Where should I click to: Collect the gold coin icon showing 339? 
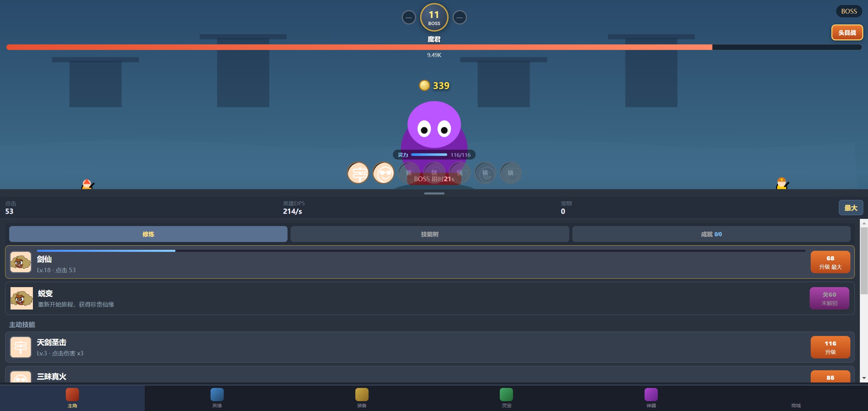[x=425, y=86]
